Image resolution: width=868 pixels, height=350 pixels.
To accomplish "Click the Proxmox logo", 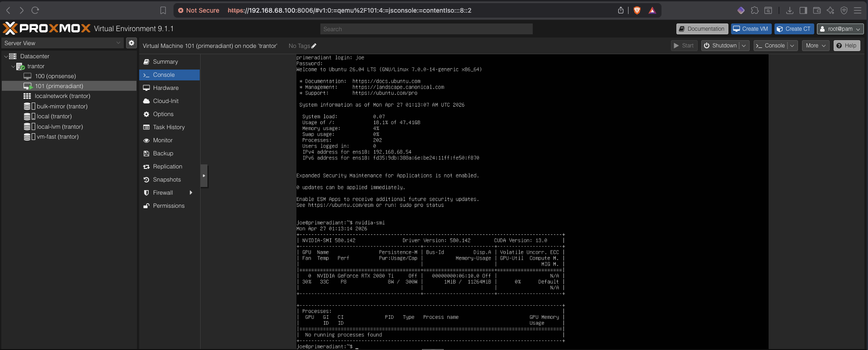I will pyautogui.click(x=47, y=28).
